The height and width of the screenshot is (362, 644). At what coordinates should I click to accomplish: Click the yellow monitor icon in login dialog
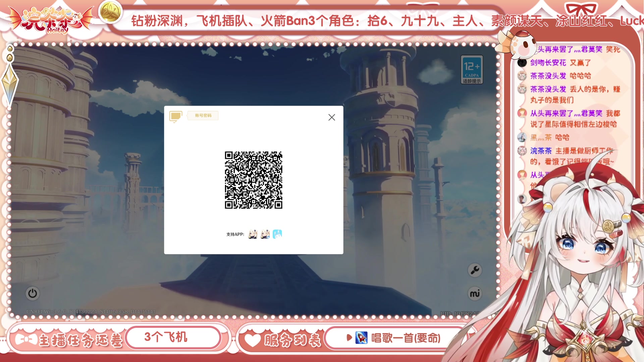tap(176, 116)
